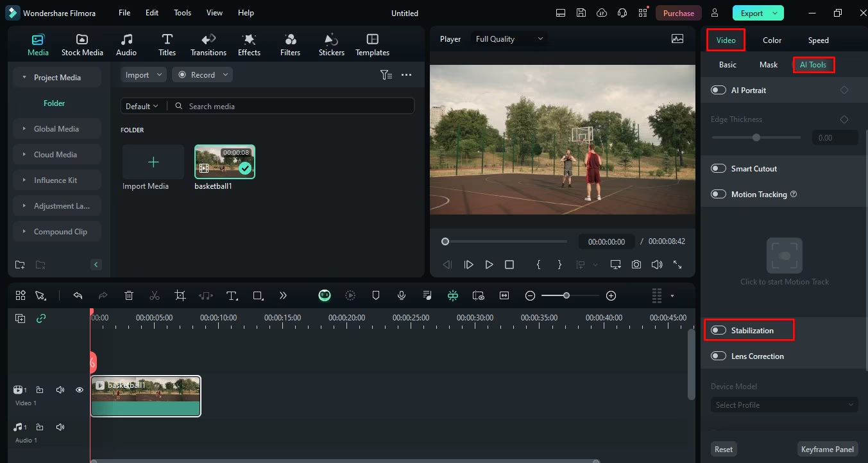This screenshot has width=868, height=463.
Task: Click the timeline zoom slider handle
Action: [x=566, y=295]
